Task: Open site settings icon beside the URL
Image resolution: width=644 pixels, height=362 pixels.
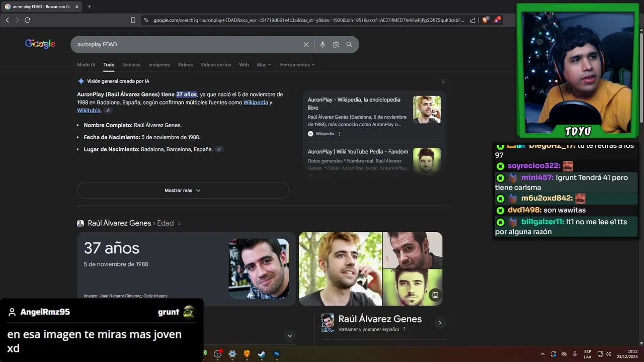Action: [x=146, y=20]
